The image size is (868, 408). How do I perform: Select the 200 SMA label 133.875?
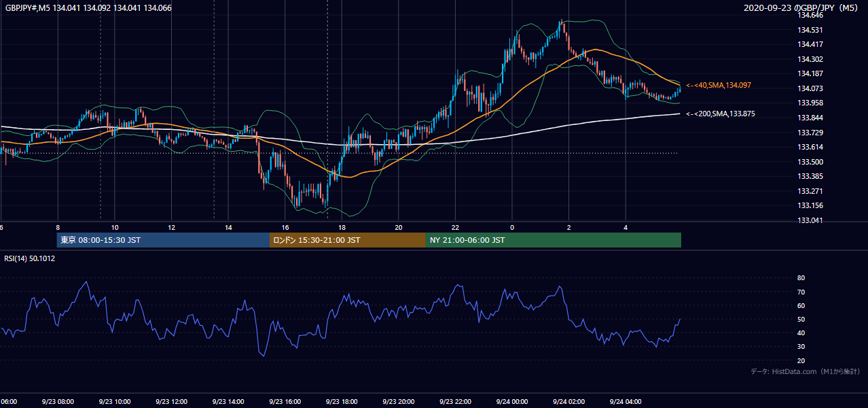point(721,114)
